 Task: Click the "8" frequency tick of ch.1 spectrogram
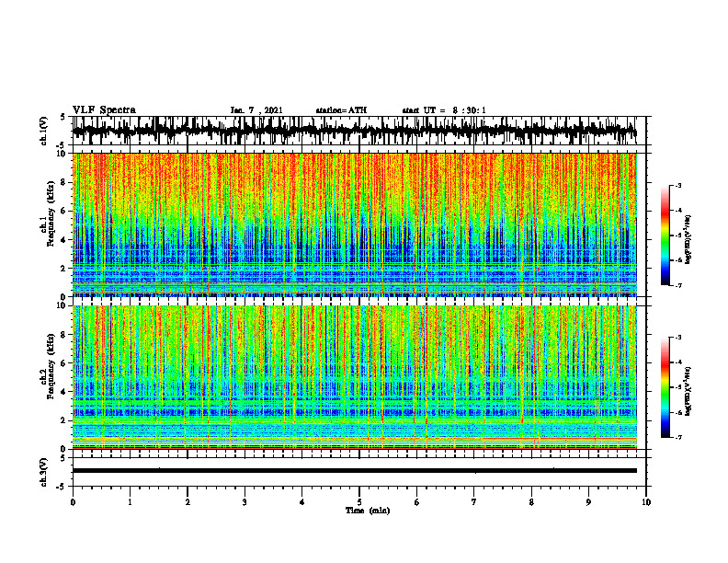[x=64, y=182]
